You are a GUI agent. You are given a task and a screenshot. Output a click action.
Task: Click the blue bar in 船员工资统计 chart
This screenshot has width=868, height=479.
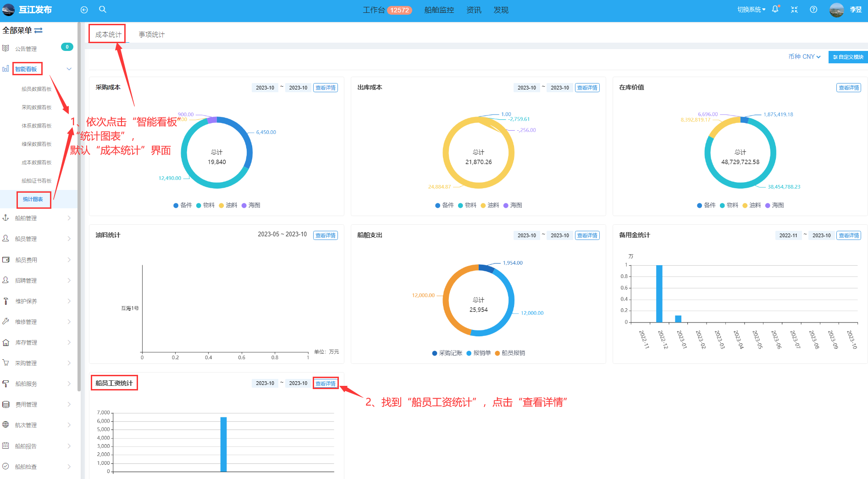[223, 444]
